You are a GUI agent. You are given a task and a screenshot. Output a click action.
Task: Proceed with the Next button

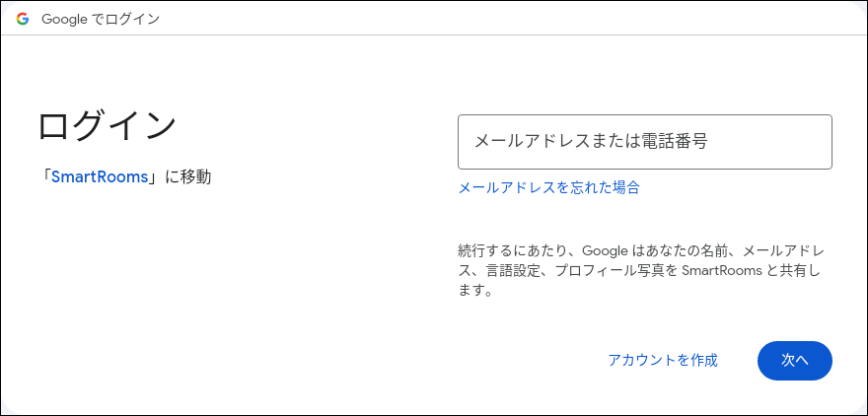click(794, 360)
